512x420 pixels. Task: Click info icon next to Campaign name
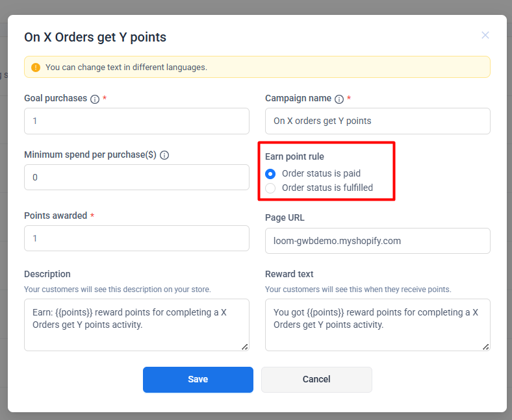[x=339, y=99]
